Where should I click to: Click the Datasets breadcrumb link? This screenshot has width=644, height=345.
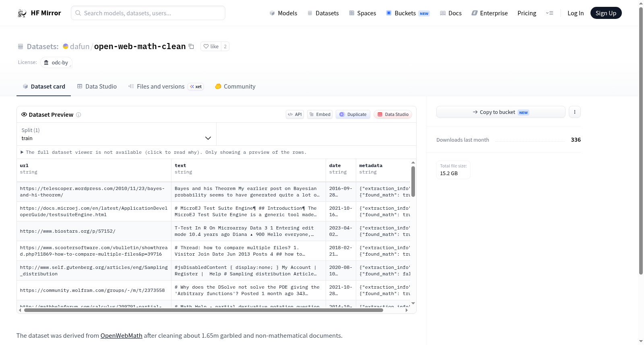tap(43, 47)
